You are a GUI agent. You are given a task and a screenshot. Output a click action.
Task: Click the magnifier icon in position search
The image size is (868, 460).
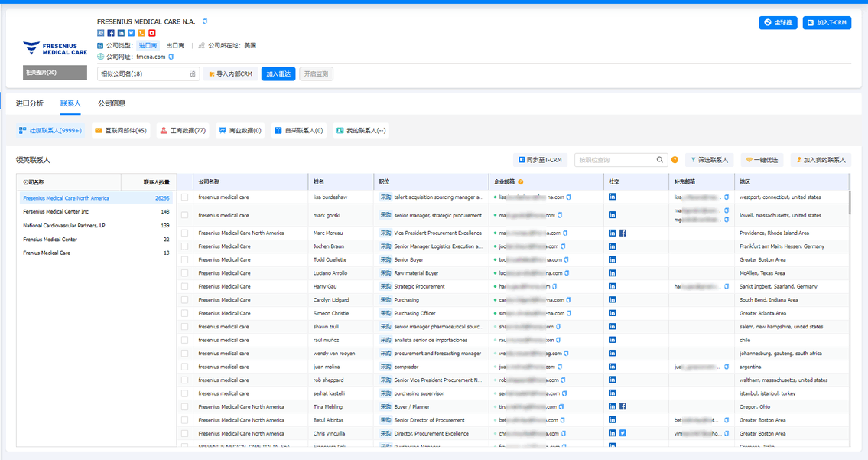click(x=660, y=160)
